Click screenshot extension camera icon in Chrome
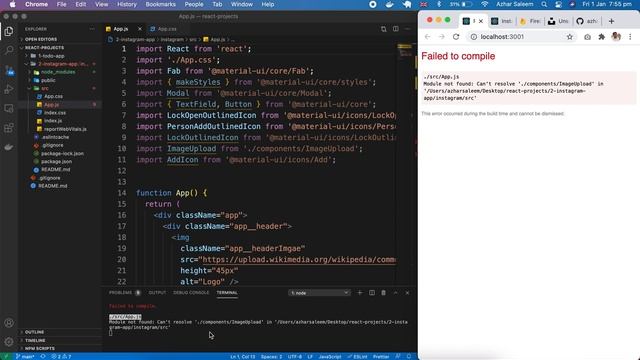Screen dimensions: 640x360 (x=587, y=37)
